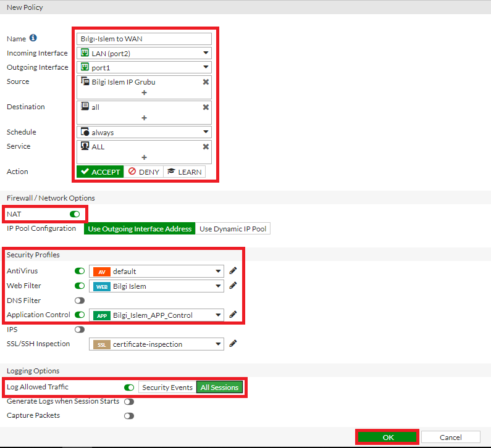The height and width of the screenshot is (448, 491).
Task: Click OK to save the policy
Action: coord(387,437)
